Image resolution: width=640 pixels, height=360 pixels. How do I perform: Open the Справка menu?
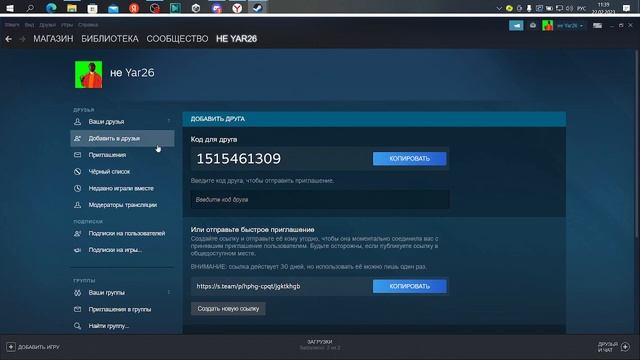coord(88,25)
